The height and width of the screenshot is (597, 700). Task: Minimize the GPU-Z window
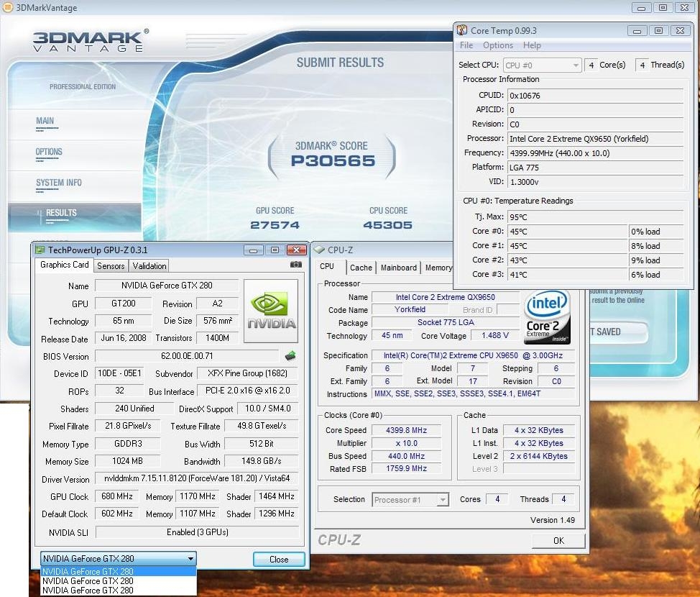(253, 250)
